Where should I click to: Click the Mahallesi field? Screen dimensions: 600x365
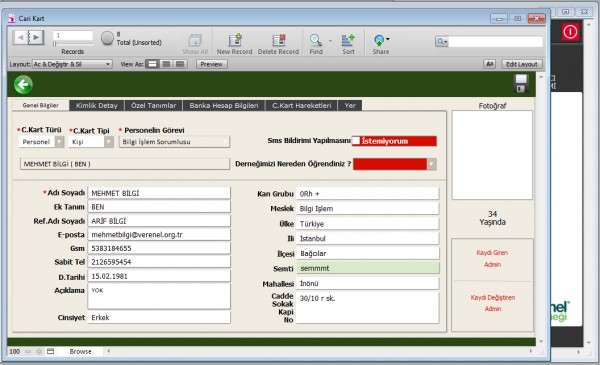click(x=367, y=283)
